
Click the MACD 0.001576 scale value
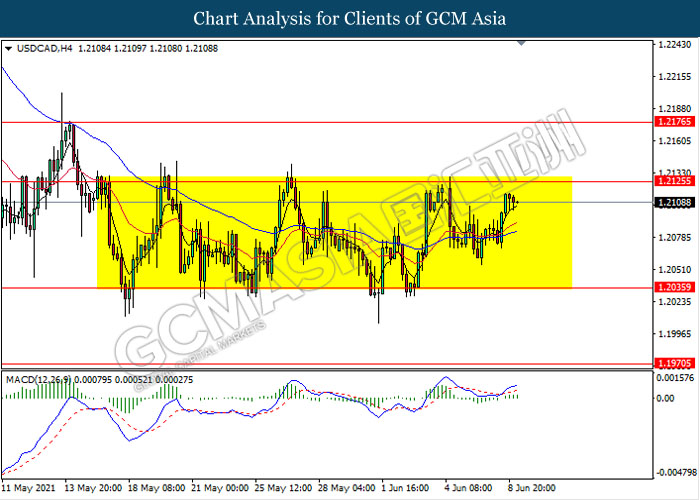tap(676, 378)
